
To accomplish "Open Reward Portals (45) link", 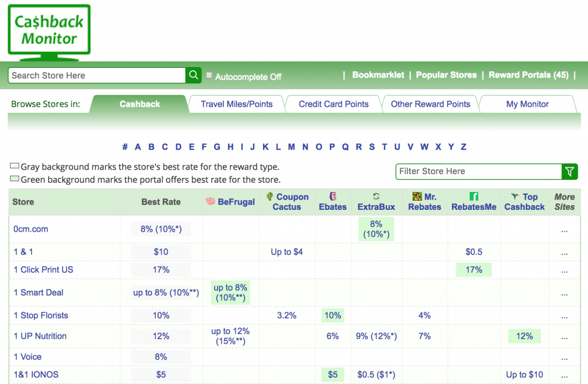I will point(528,75).
